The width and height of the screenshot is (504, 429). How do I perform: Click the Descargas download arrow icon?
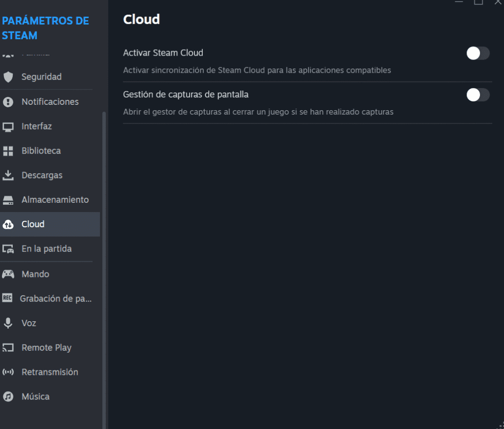(x=8, y=175)
